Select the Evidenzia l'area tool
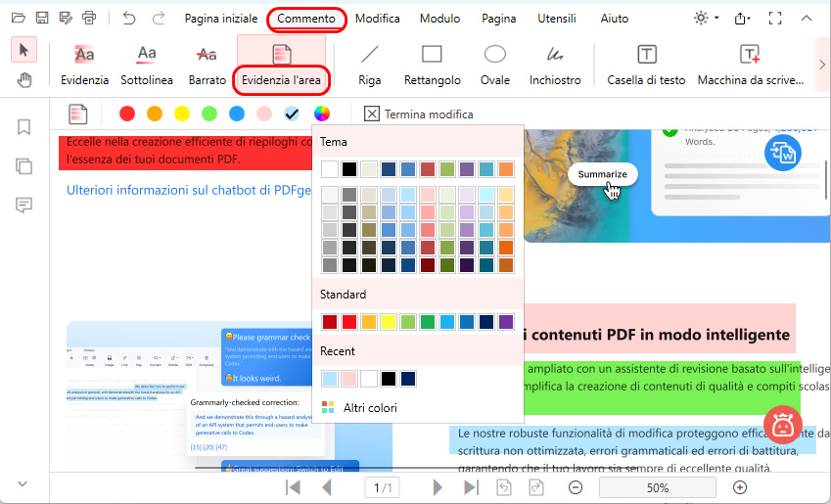831x504 pixels. (282, 66)
